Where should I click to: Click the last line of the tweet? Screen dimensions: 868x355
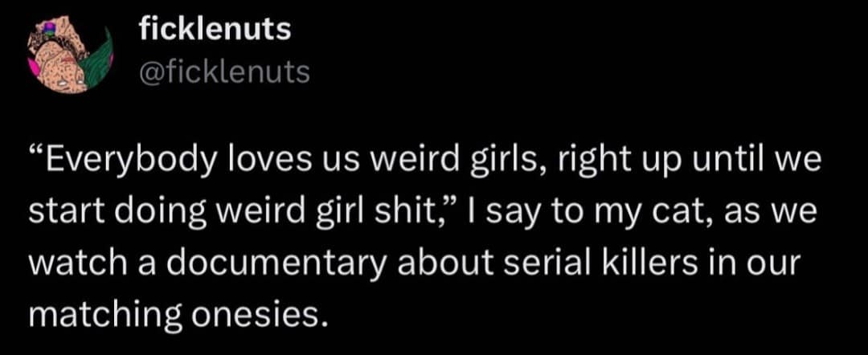point(178,310)
